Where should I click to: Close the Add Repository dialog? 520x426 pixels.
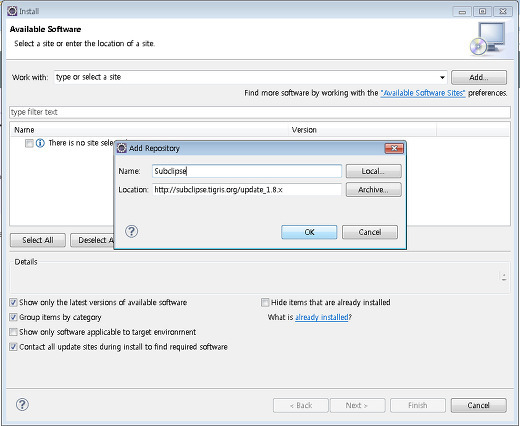[394, 148]
